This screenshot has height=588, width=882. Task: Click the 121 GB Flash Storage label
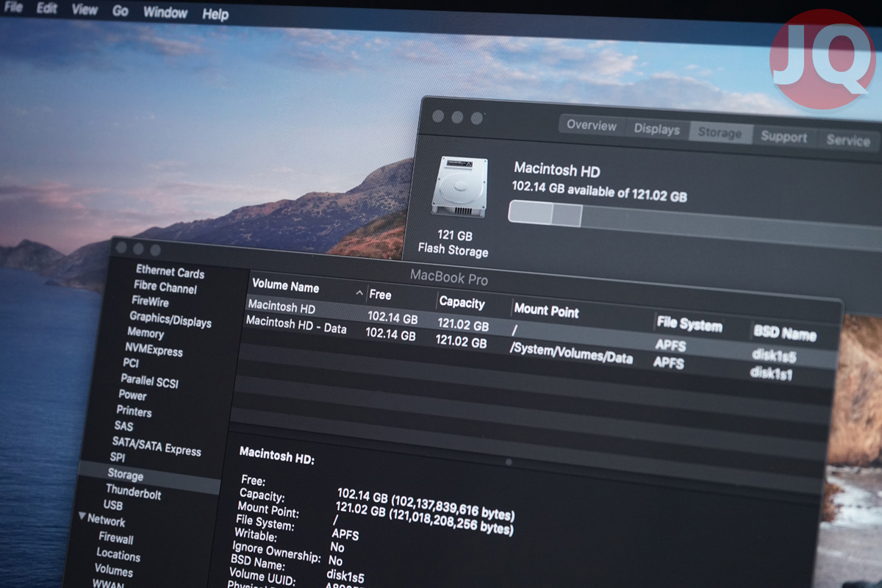(453, 243)
